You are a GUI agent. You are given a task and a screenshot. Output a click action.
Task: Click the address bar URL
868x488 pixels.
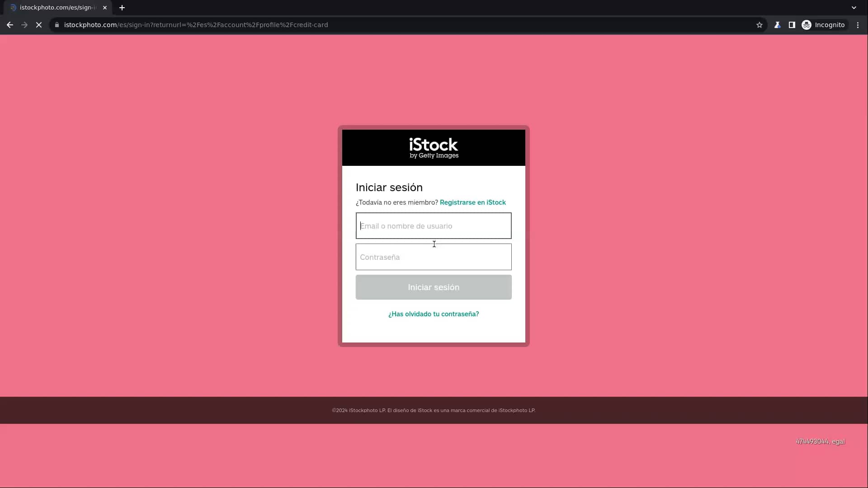tap(196, 25)
